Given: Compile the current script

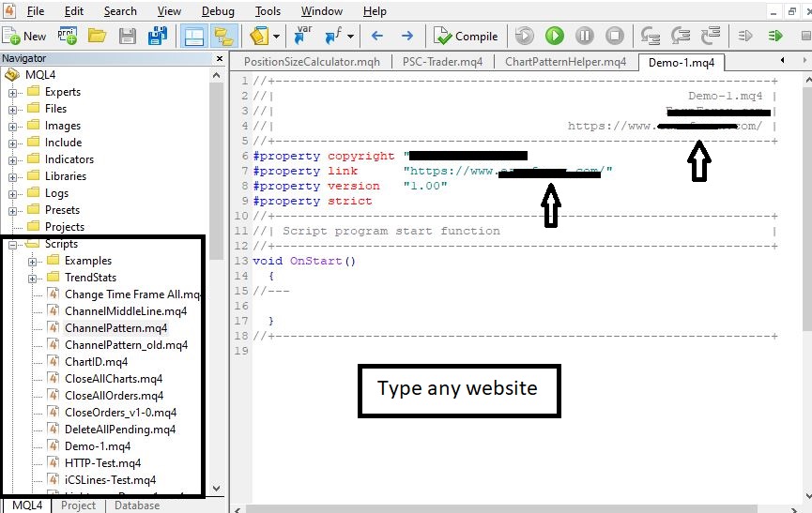Looking at the screenshot, I should click(465, 37).
